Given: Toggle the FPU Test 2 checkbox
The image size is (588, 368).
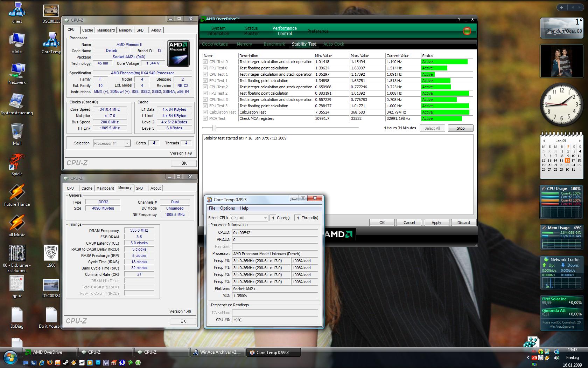Looking at the screenshot, I should pos(205,93).
